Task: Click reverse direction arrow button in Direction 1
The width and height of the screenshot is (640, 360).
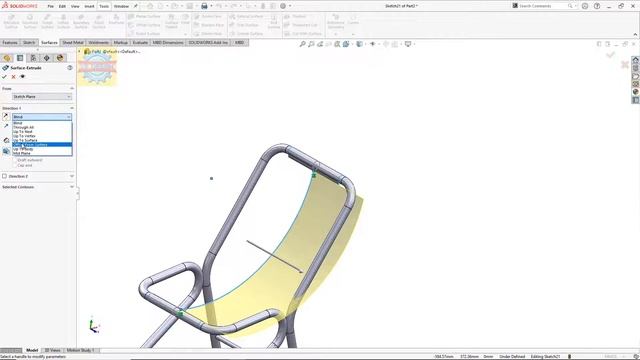Action: coord(6,117)
